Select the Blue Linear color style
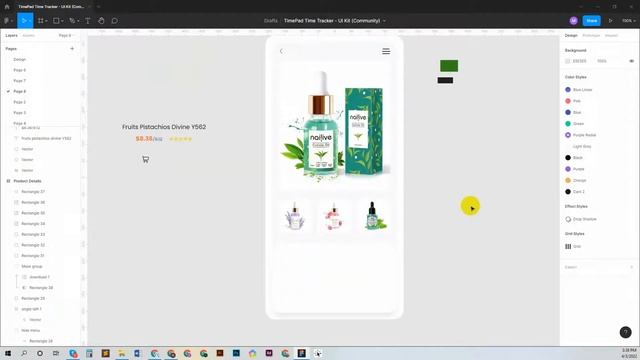Image resolution: width=640 pixels, height=360 pixels. (x=579, y=90)
